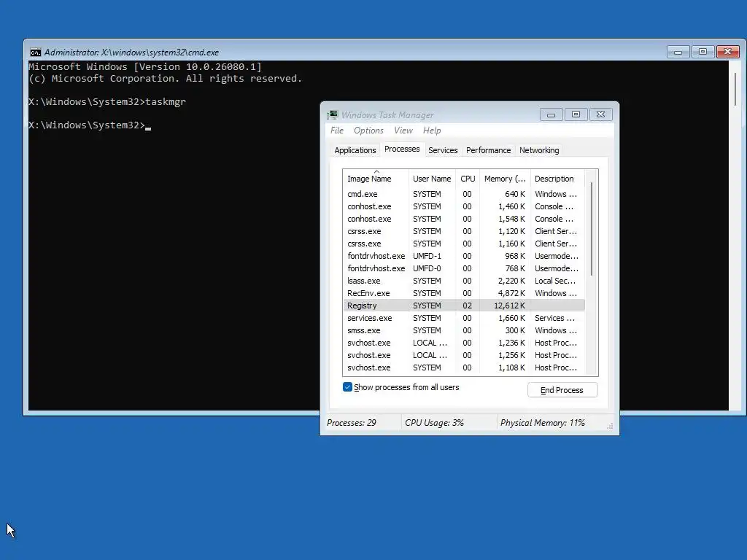This screenshot has height=560, width=747.
Task: Maximize the Administrator cmd.exe window
Action: tap(703, 52)
